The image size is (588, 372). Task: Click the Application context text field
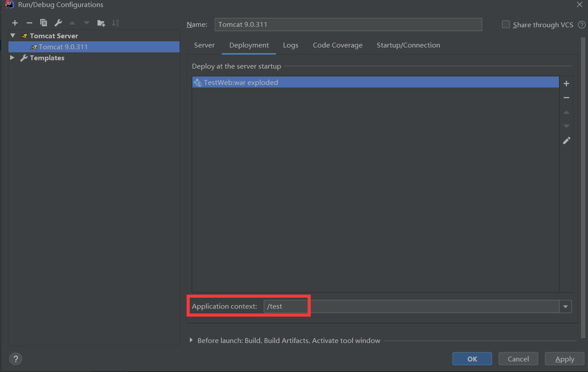point(412,306)
